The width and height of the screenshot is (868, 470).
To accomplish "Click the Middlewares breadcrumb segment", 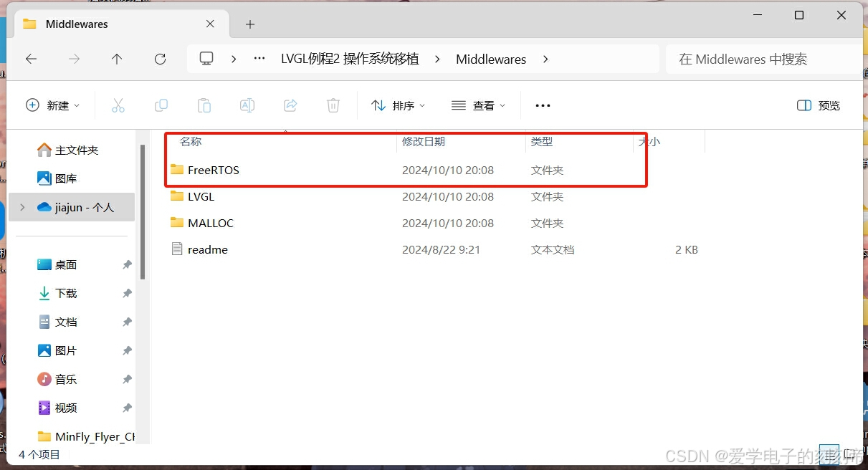I will (x=491, y=59).
